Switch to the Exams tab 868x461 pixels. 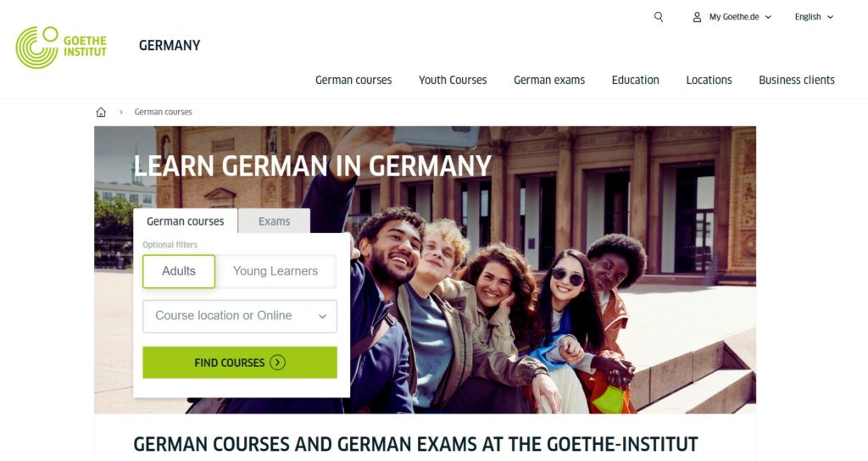274,221
